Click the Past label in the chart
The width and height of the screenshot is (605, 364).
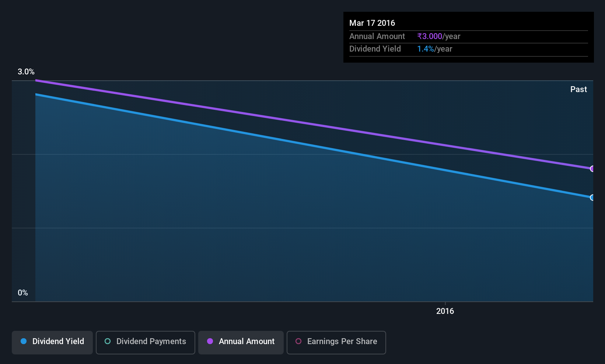coord(578,89)
